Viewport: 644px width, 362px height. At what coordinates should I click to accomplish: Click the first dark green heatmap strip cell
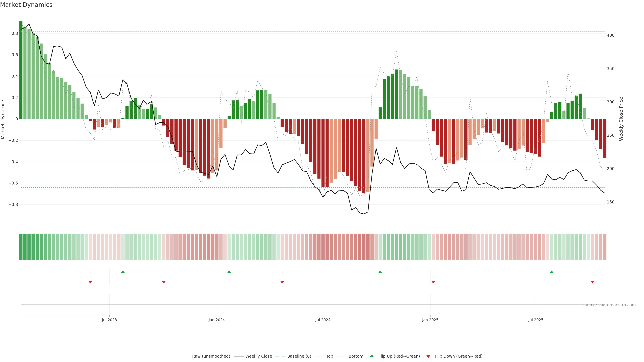pyautogui.click(x=21, y=247)
